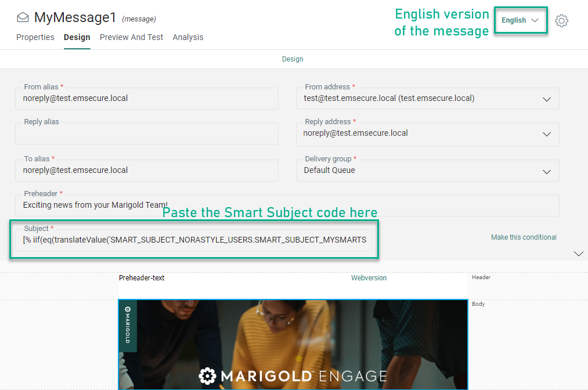Select the Preheader-text placeholder
This screenshot has height=390, width=588.
tap(142, 278)
